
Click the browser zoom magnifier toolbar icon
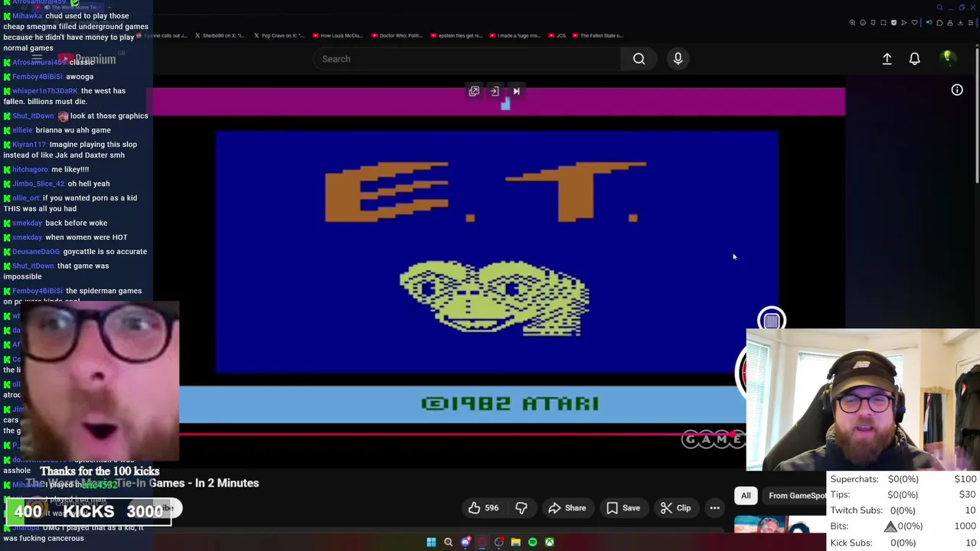(x=852, y=23)
